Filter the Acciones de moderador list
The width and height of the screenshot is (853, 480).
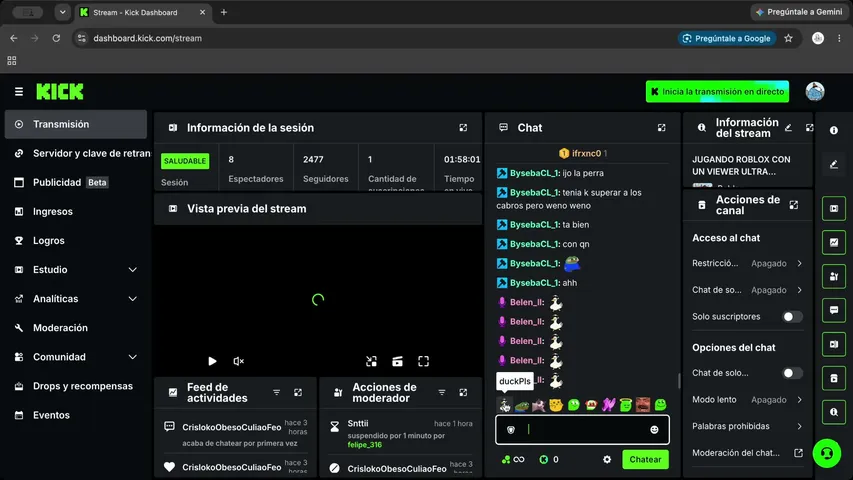442,392
